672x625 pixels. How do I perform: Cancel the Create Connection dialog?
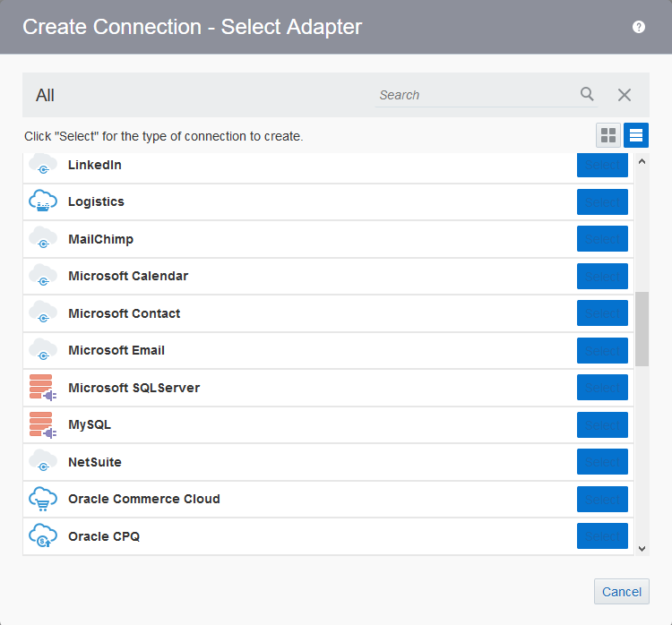[x=622, y=592]
